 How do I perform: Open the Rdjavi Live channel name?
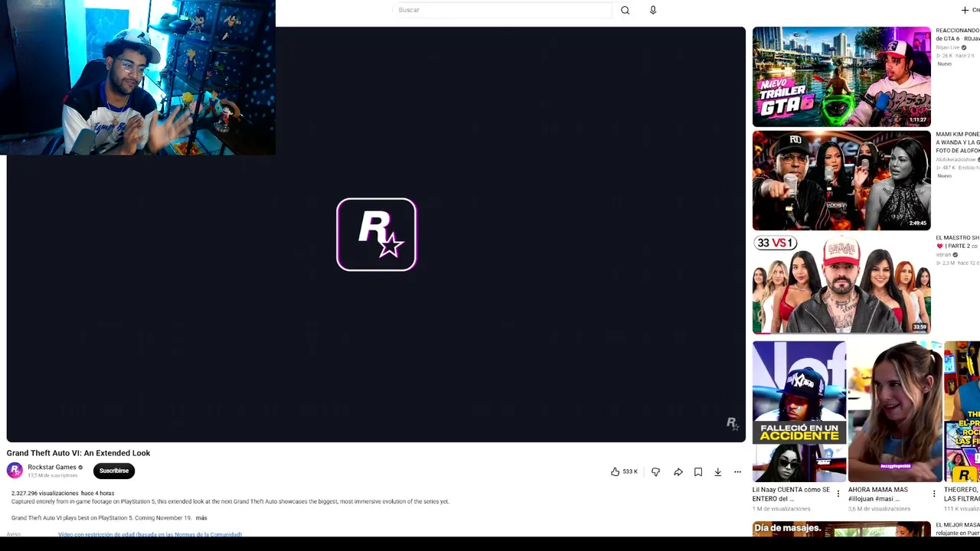click(948, 47)
